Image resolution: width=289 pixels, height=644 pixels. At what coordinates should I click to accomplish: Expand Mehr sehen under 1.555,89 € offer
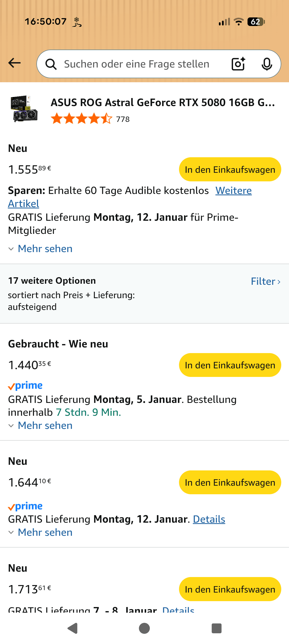click(45, 249)
